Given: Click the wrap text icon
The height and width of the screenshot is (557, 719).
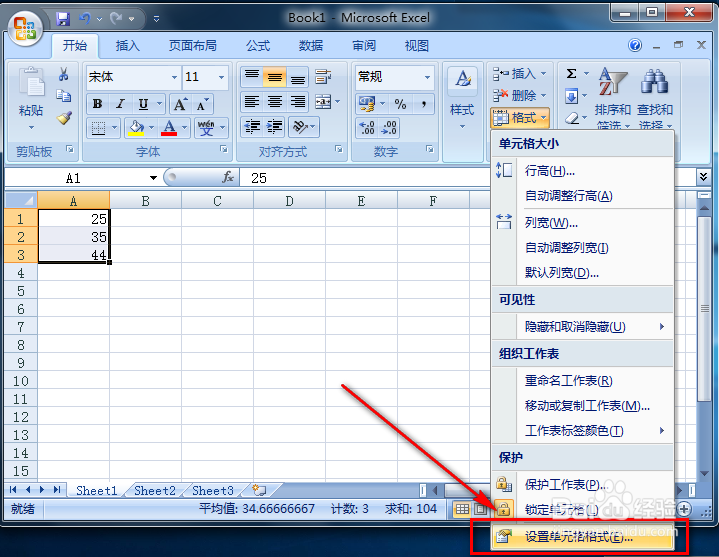Looking at the screenshot, I should (323, 77).
